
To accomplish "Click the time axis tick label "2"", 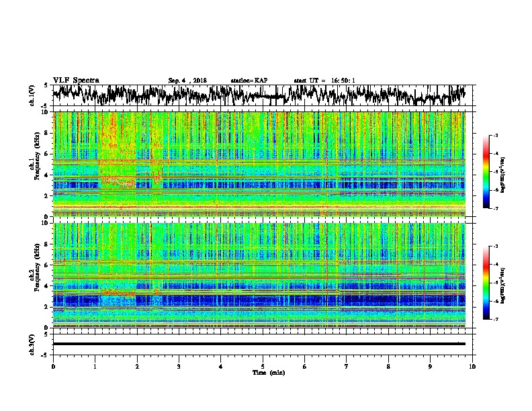I will coord(137,366).
